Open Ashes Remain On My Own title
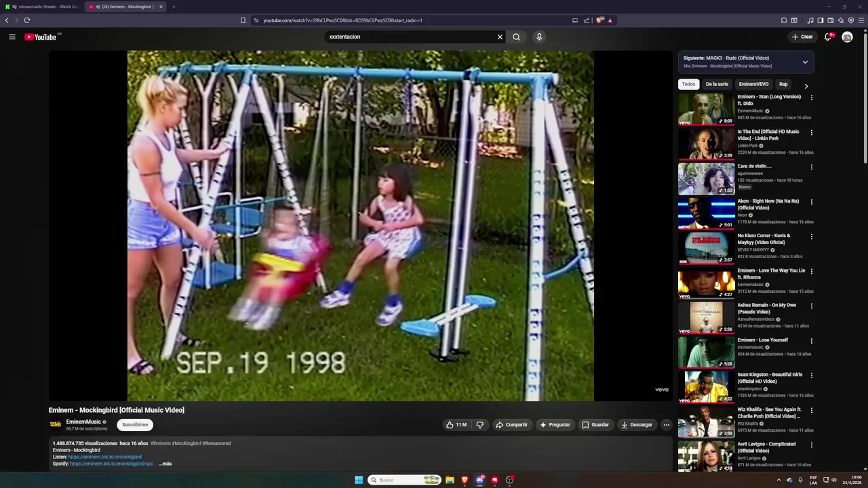Image resolution: width=868 pixels, height=488 pixels. pyautogui.click(x=767, y=308)
